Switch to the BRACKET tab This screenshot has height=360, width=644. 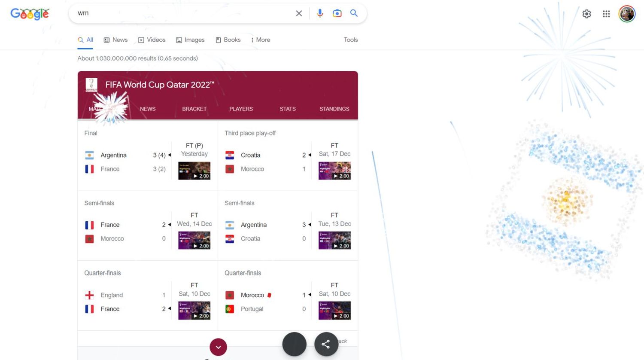click(194, 109)
